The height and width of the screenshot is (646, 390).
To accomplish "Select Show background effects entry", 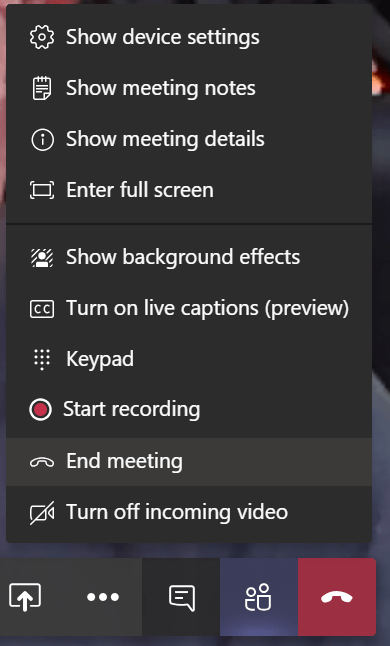I will (189, 257).
